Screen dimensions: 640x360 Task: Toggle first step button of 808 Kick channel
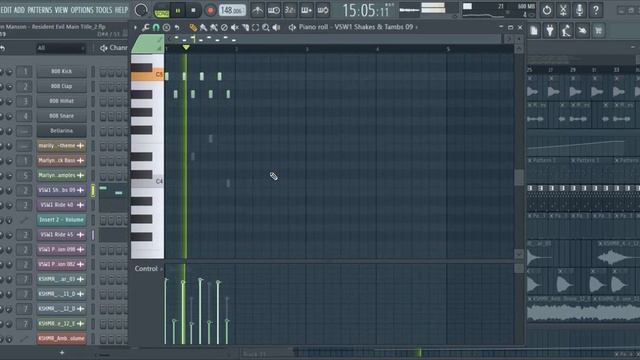(103, 72)
